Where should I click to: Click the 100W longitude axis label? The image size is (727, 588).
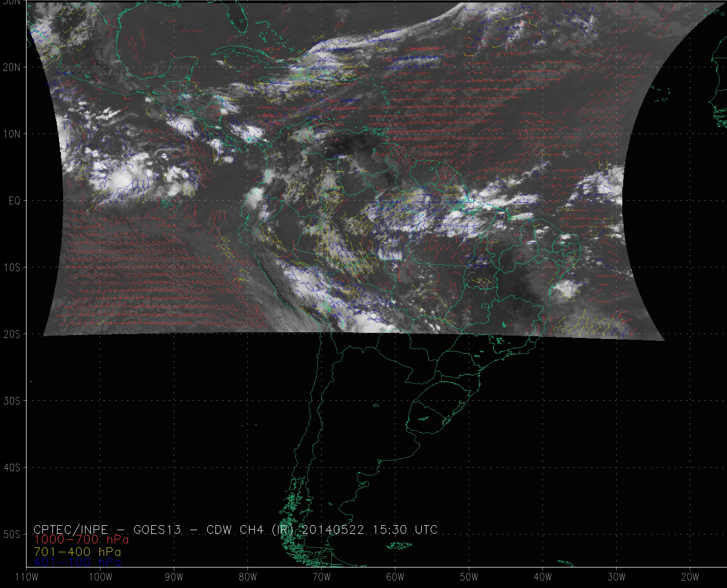(100, 577)
